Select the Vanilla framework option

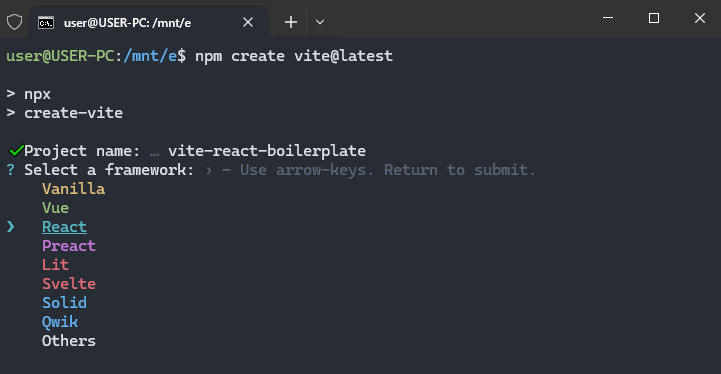(x=74, y=189)
